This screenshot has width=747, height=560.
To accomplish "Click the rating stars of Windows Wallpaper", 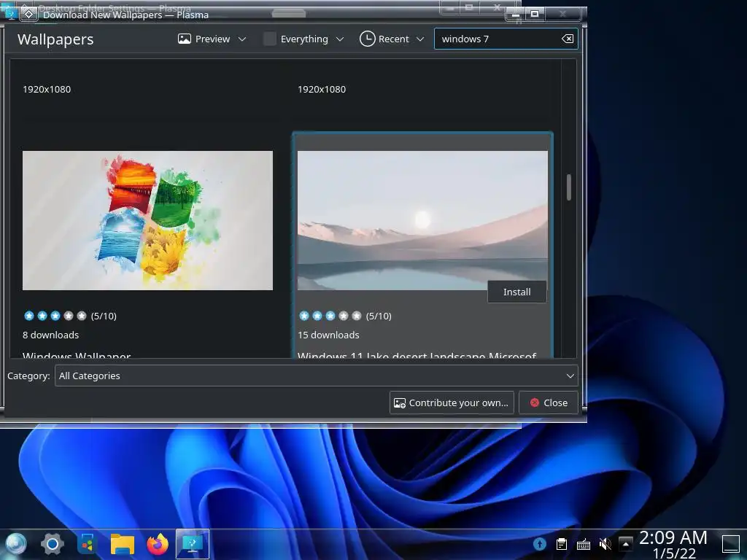I will coord(55,316).
